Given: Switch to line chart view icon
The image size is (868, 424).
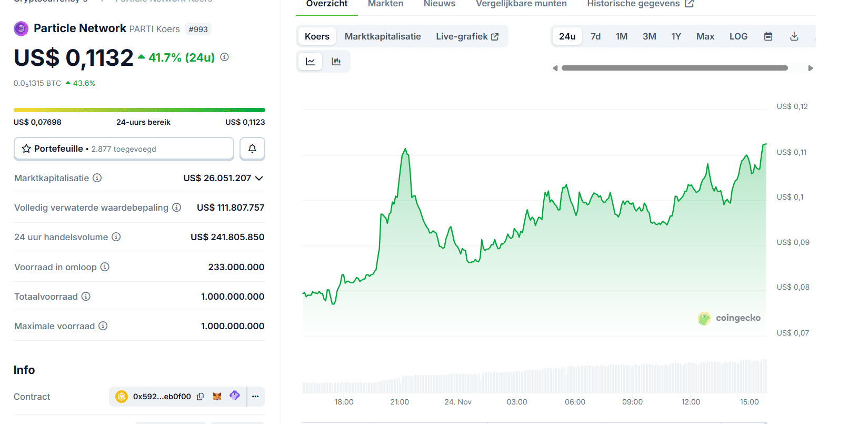Looking at the screenshot, I should click(311, 62).
